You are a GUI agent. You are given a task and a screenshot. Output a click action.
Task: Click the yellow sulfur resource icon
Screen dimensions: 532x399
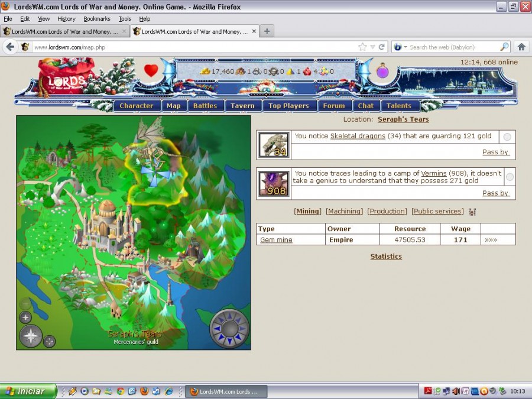coord(290,72)
